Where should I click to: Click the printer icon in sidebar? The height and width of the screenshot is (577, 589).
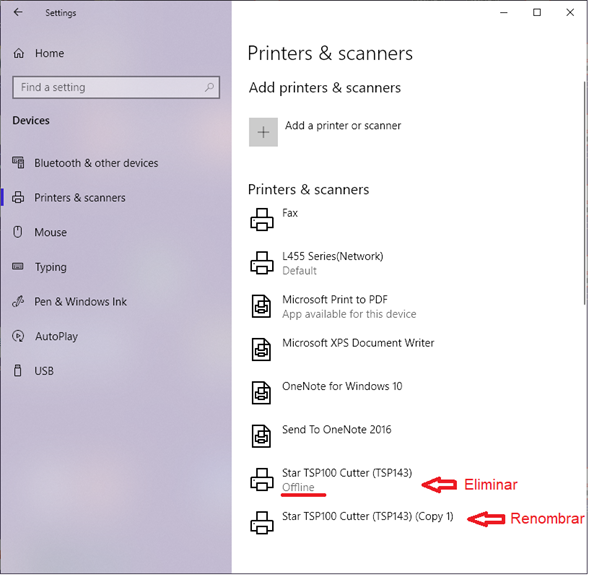(x=18, y=197)
